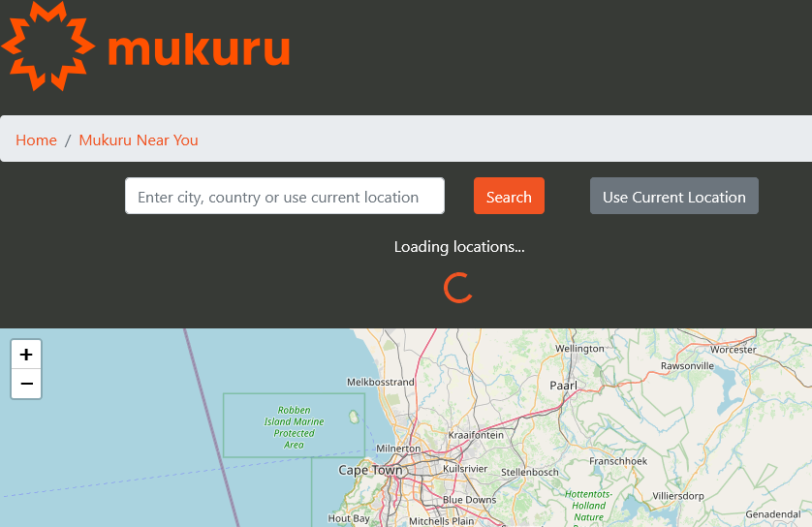Click Paarl on the map
Screen dimensions: 812x527
pyautogui.click(x=563, y=386)
